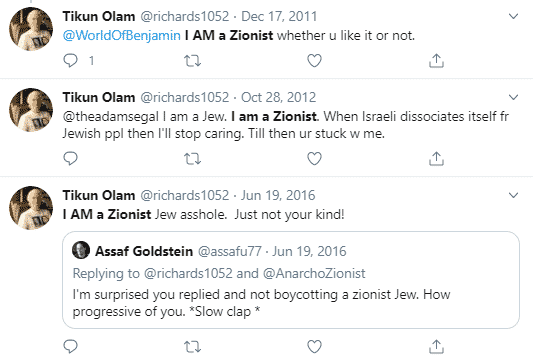Open the Dec 17, 2011 tweet options chevron
This screenshot has width=533, height=362.
click(x=513, y=16)
